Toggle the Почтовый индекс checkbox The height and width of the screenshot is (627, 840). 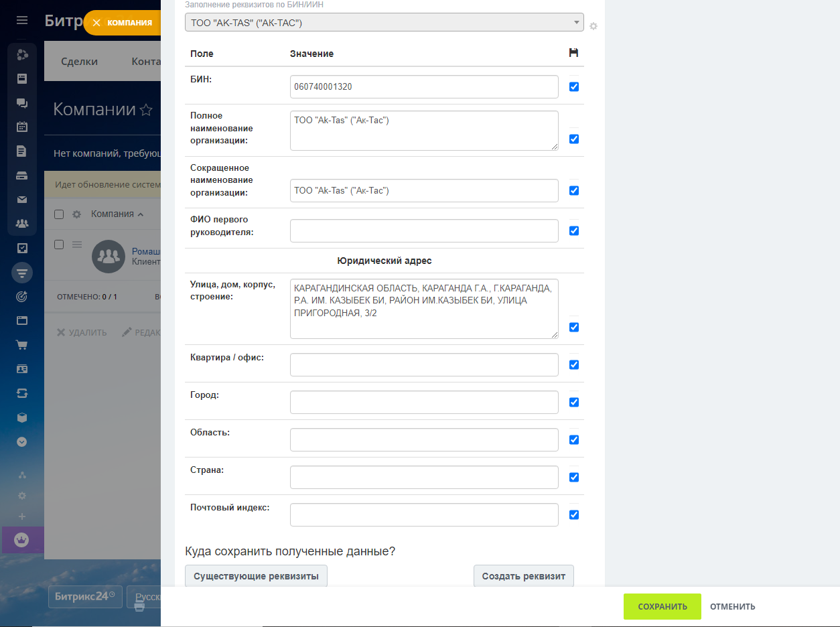click(574, 515)
